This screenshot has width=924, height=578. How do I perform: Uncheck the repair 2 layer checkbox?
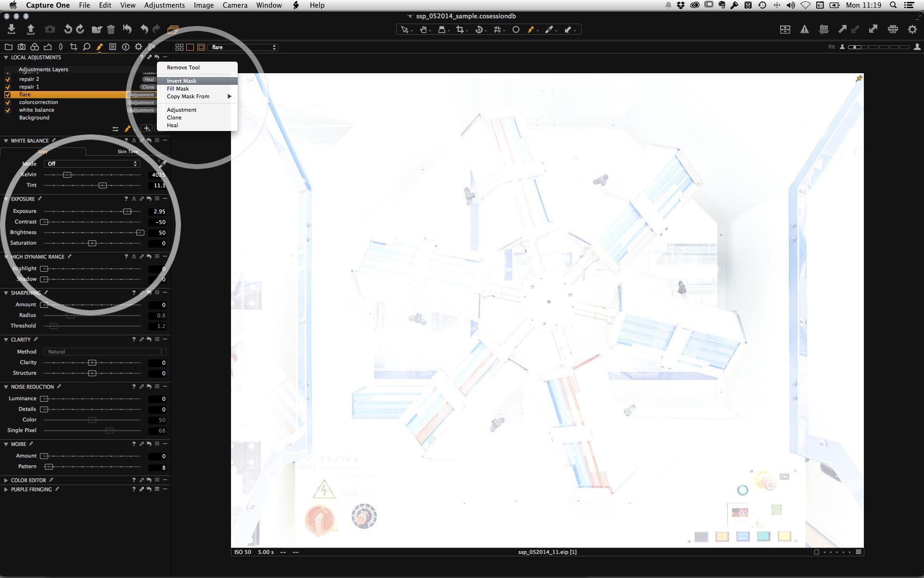tap(8, 79)
